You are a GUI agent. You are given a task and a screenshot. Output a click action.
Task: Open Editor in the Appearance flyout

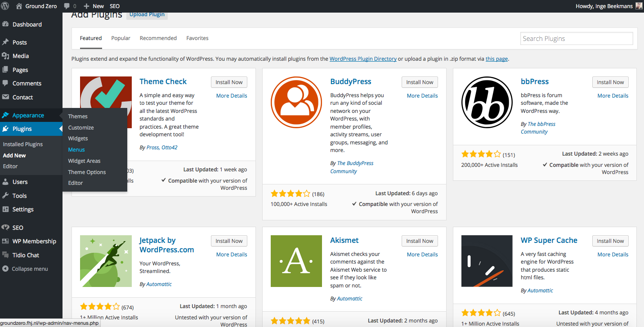click(76, 183)
